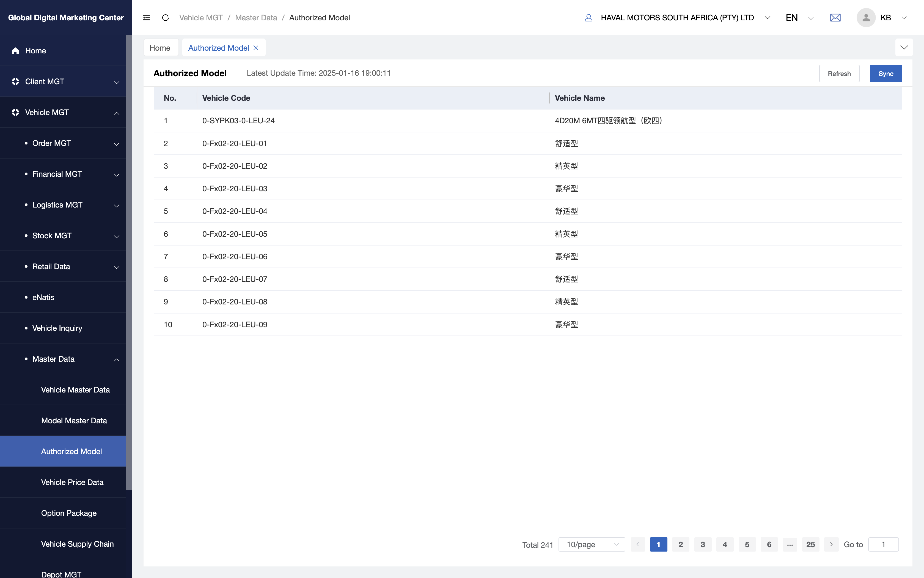924x578 pixels.
Task: Collapse Master Data submenu
Action: (117, 360)
